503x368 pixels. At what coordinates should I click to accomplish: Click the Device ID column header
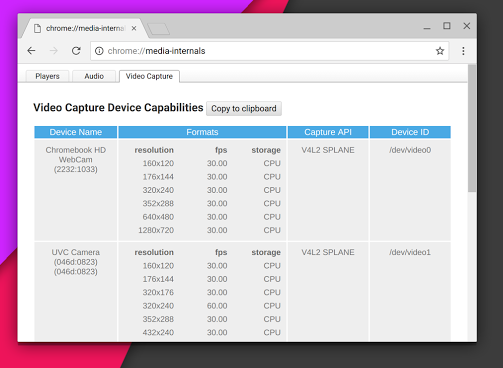click(x=410, y=132)
